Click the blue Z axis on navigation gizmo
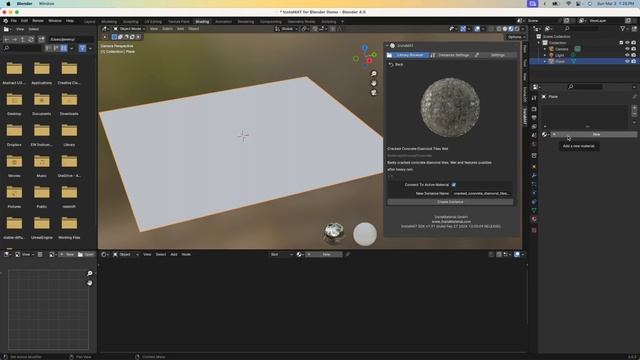Image resolution: width=640 pixels, height=360 pixels. [x=364, y=49]
